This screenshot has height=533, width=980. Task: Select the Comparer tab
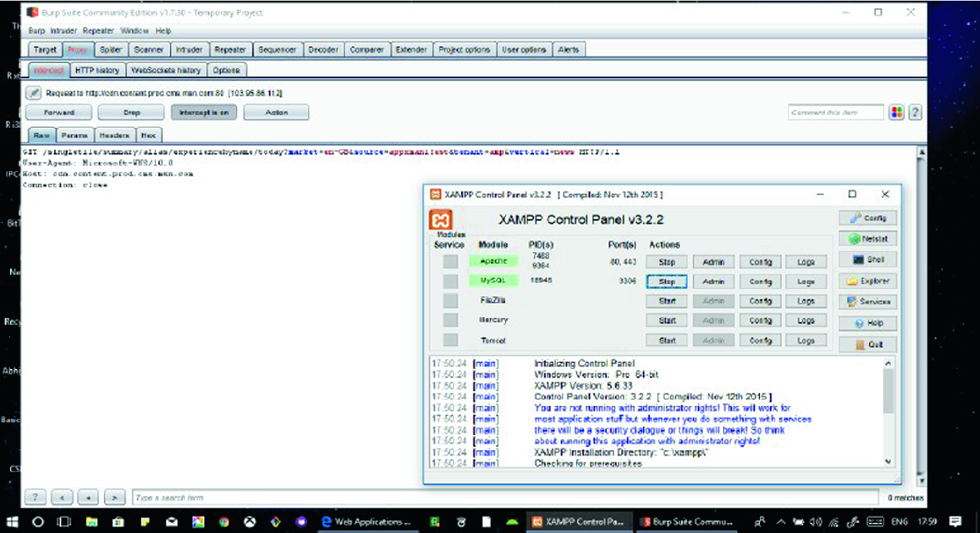(x=367, y=50)
